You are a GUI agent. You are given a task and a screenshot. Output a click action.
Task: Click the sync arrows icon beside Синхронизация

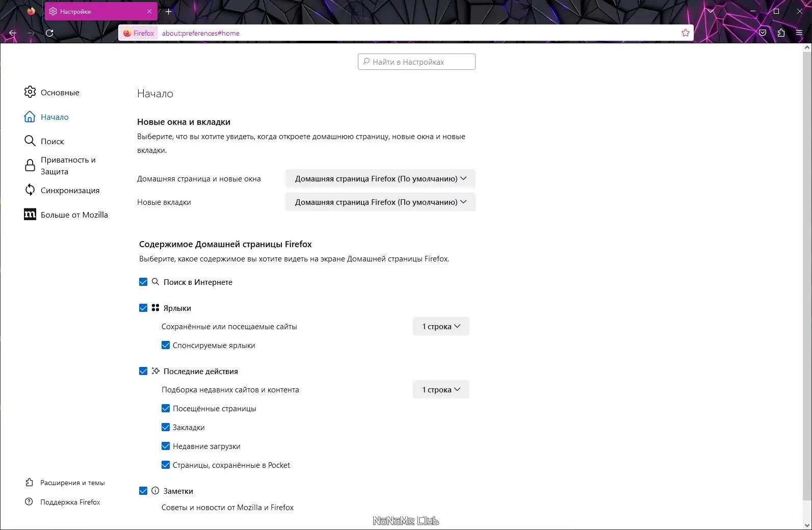click(30, 190)
